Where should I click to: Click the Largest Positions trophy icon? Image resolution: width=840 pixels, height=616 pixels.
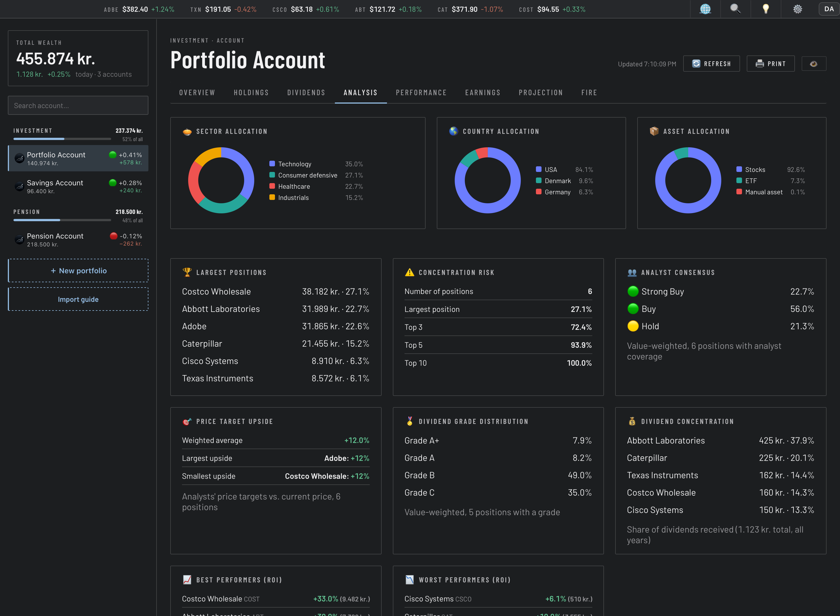(x=187, y=272)
